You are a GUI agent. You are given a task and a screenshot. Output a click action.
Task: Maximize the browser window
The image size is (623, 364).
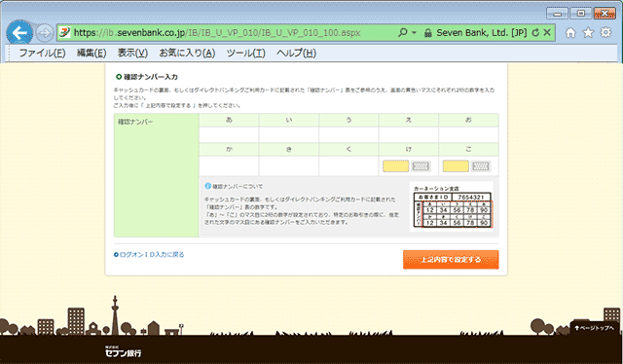click(581, 14)
